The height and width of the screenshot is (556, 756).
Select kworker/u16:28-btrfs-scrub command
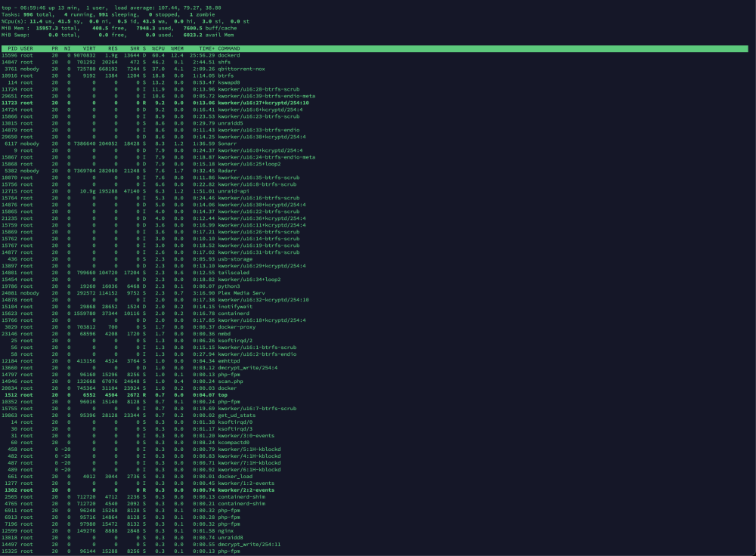[x=259, y=89]
